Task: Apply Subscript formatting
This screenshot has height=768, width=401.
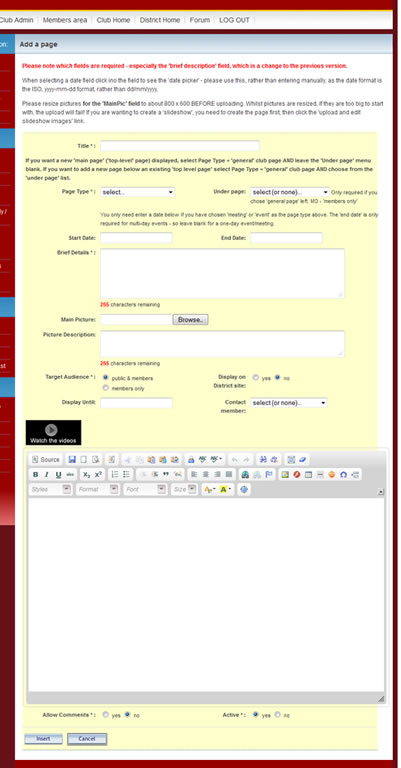Action: pos(87,475)
